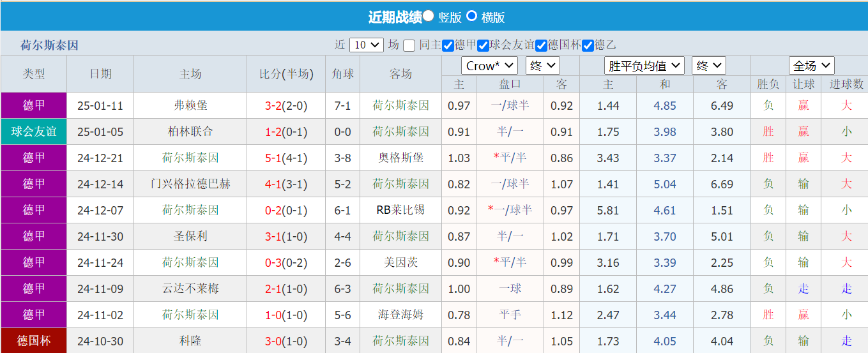This screenshot has width=868, height=353.
Task: Expand the Crow* bookmaker dropdown
Action: pos(489,66)
